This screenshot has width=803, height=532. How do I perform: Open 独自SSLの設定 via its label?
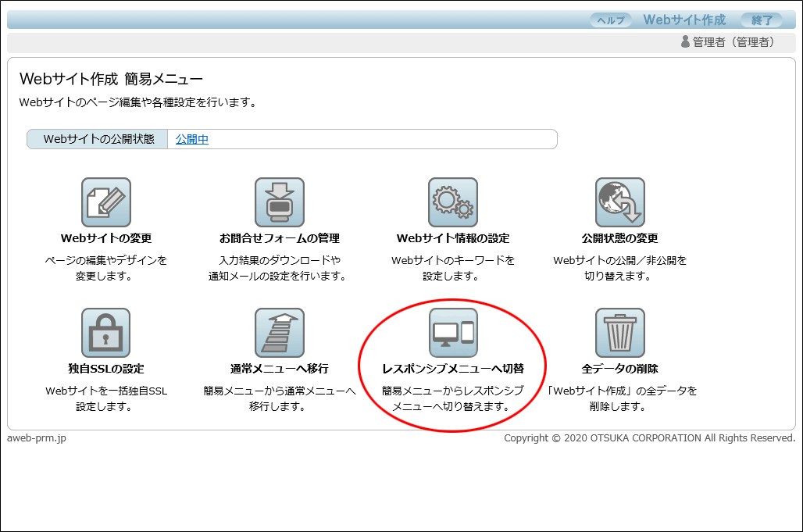[106, 369]
